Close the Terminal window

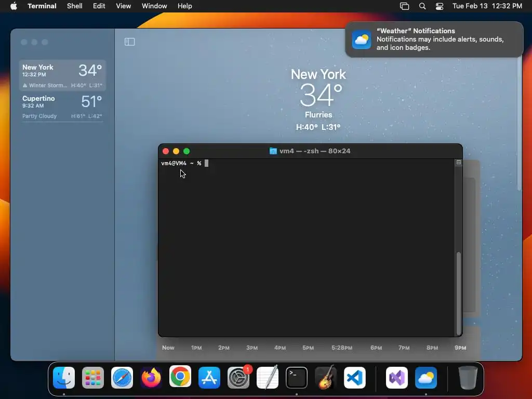pos(166,151)
